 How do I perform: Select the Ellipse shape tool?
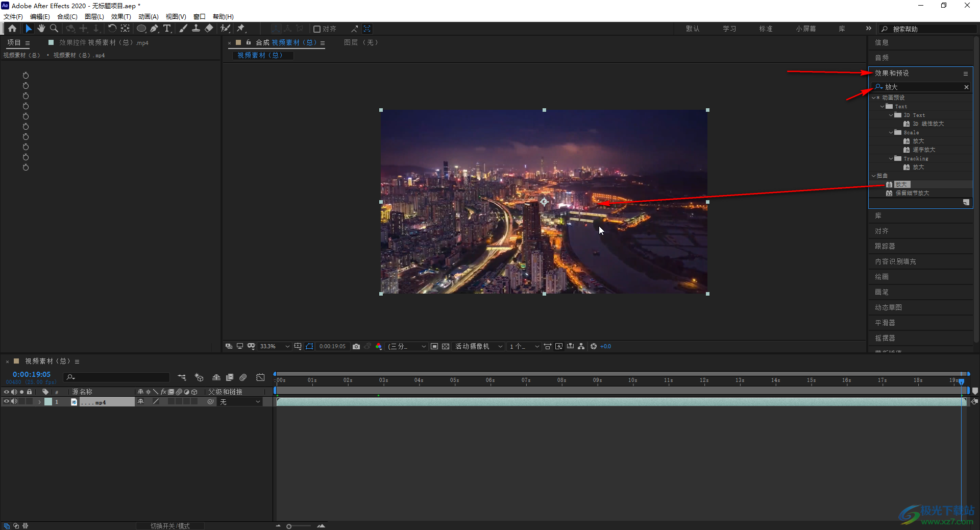pos(141,29)
